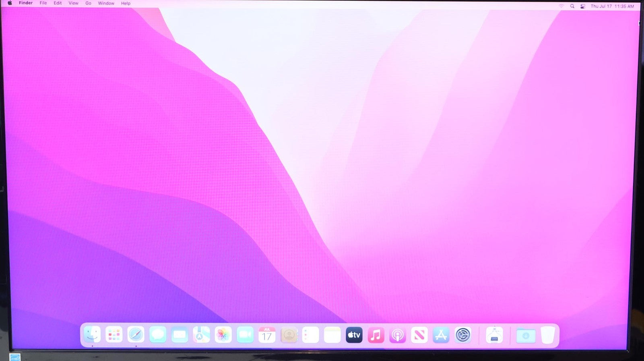
Task: Open the Photos app
Action: (x=223, y=335)
